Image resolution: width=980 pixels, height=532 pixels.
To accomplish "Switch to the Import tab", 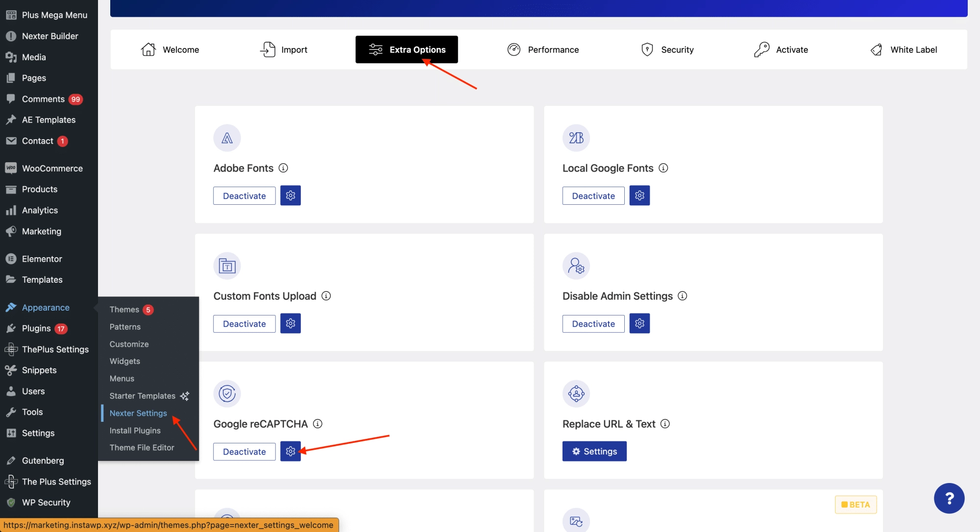I will (x=283, y=49).
